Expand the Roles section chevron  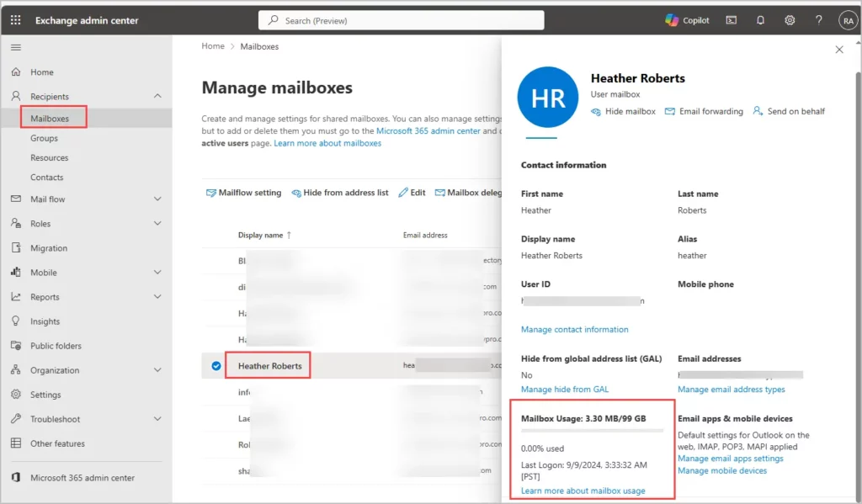pos(157,223)
